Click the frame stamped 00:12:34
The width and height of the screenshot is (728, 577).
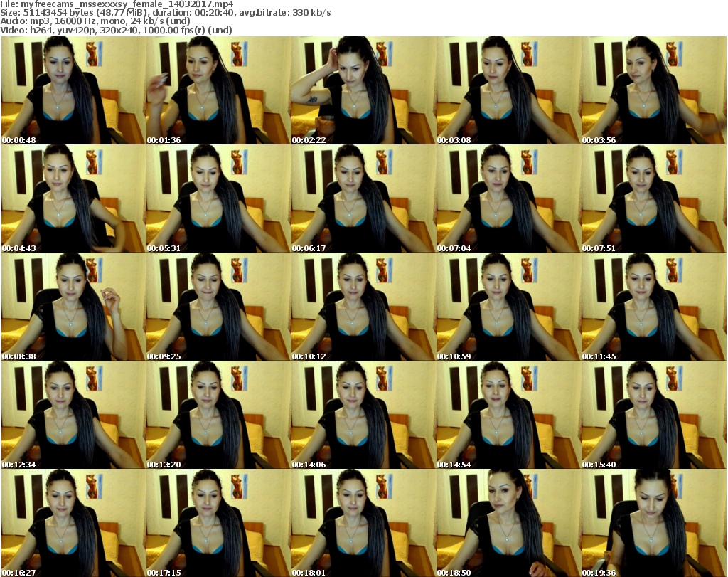[73, 415]
